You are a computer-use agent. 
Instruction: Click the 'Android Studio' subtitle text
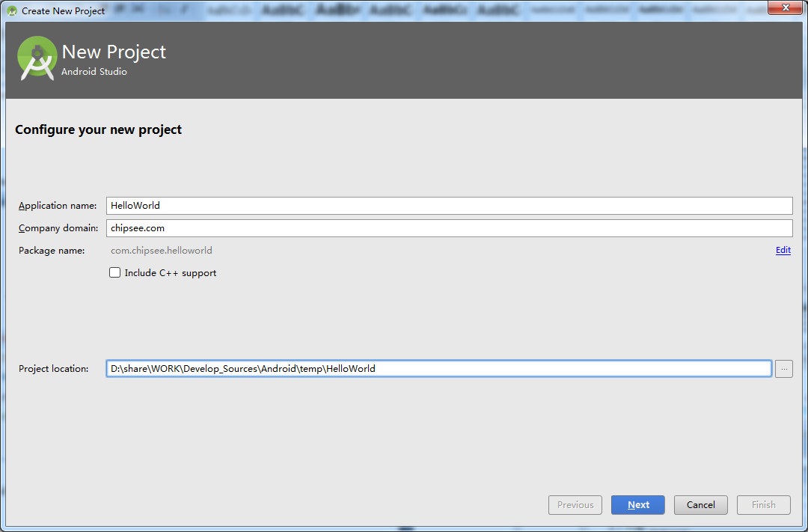coord(94,72)
